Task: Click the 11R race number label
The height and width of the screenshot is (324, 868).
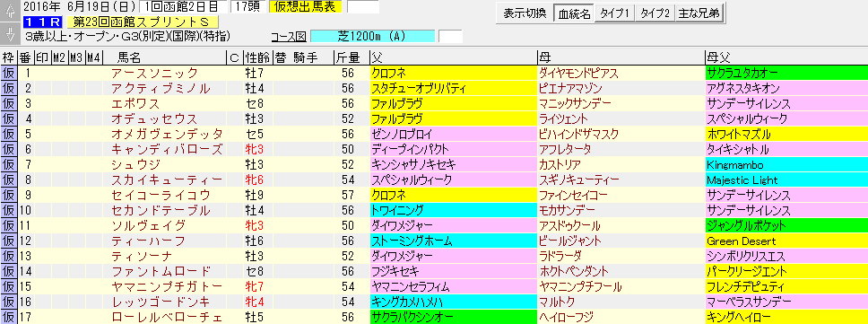Action: [x=43, y=22]
